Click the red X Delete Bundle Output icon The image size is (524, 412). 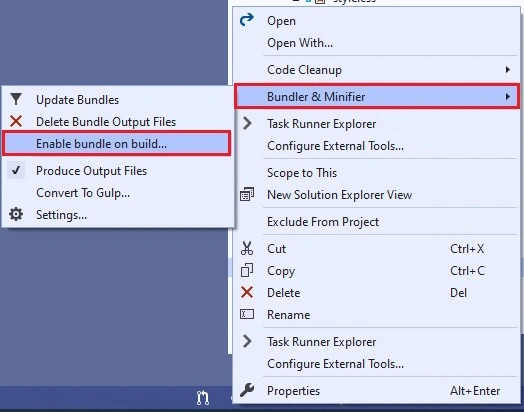tap(16, 121)
